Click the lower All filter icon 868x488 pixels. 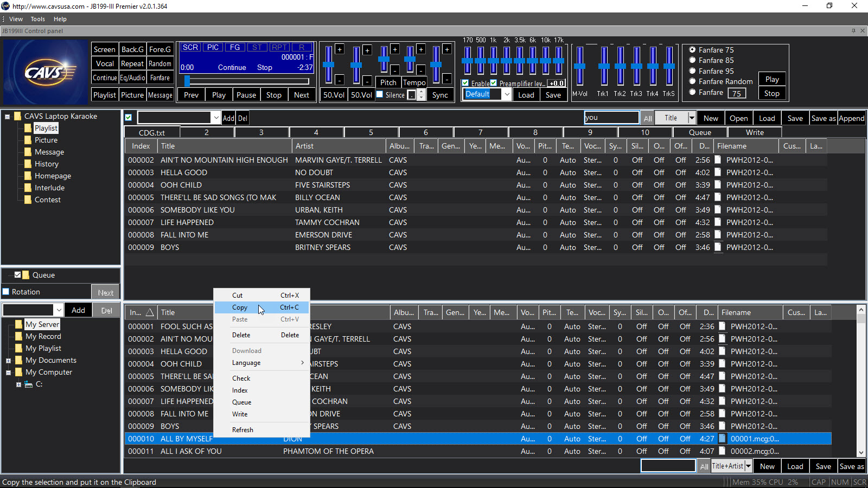point(704,466)
